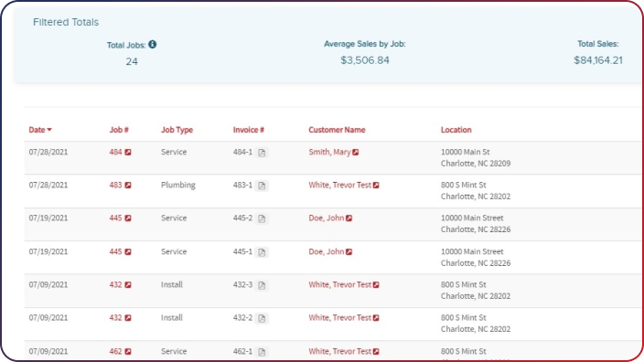
Task: Open customer Smith, Mary link
Action: (x=329, y=152)
